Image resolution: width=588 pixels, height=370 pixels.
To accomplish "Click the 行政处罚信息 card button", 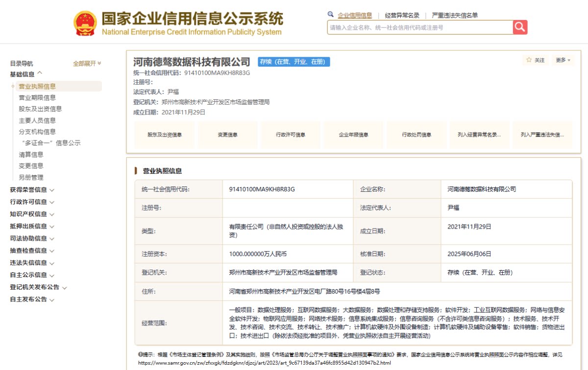I will pos(416,135).
